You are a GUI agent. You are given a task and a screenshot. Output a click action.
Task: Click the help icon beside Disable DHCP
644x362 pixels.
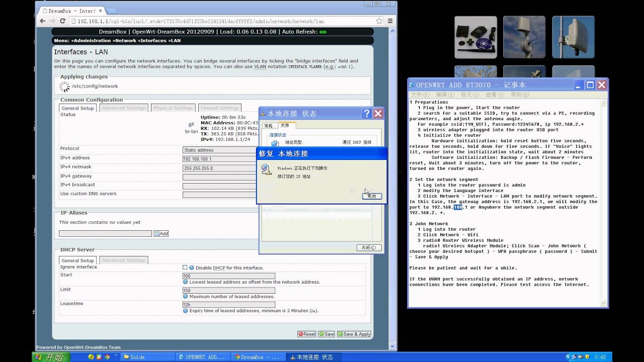192,268
